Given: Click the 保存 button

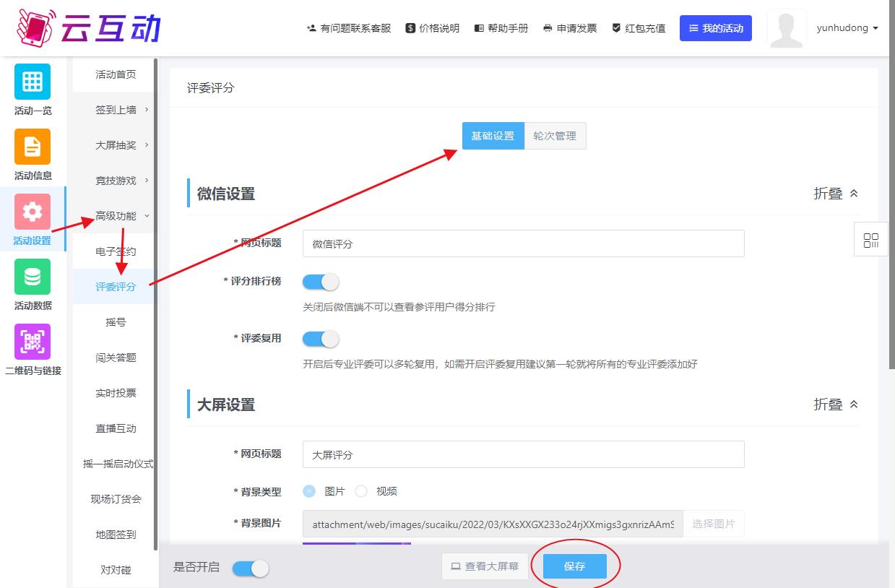Looking at the screenshot, I should point(575,566).
